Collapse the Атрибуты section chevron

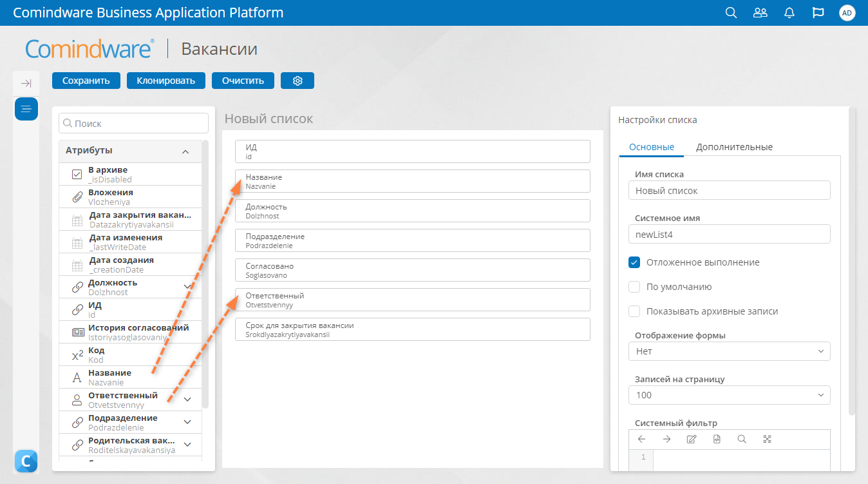tap(185, 151)
